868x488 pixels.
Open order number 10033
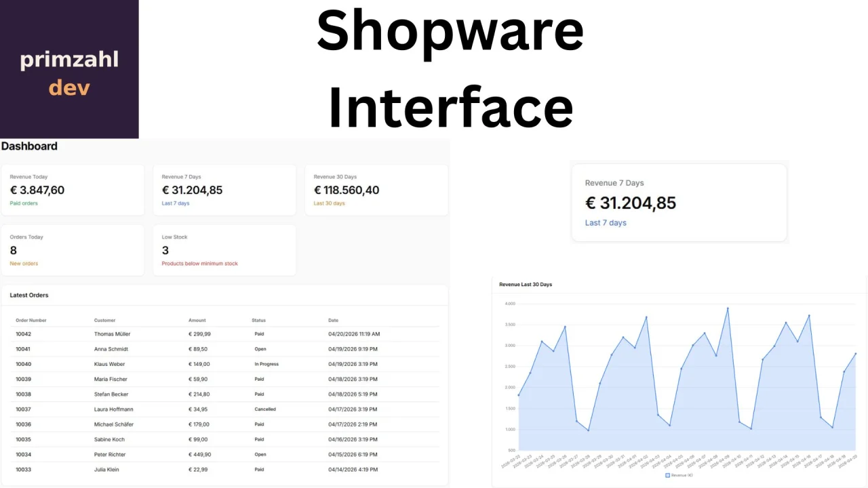coord(23,470)
